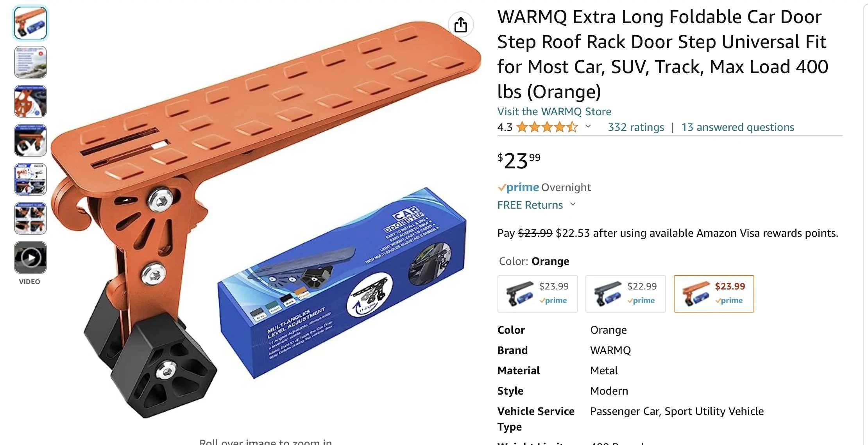Click the main orange door step image

(266, 219)
